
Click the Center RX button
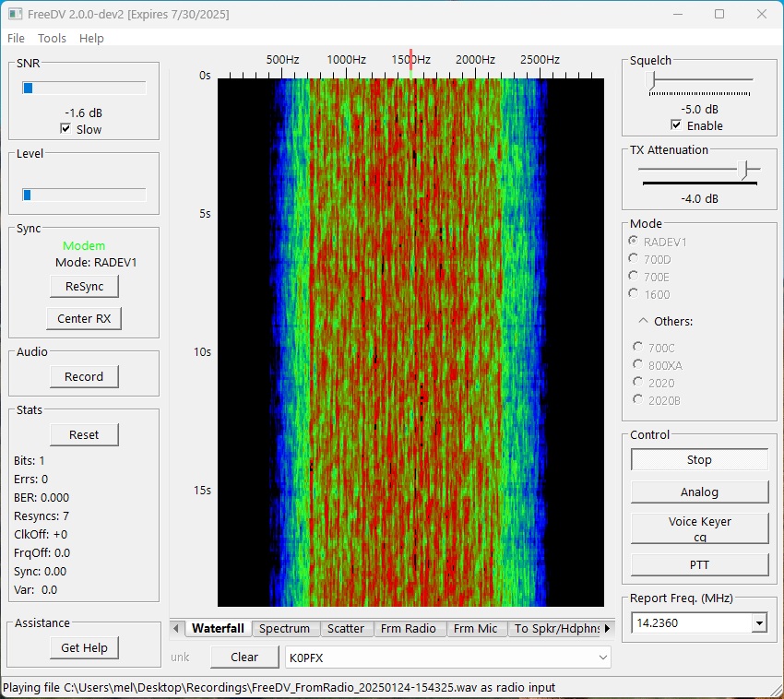[x=84, y=318]
